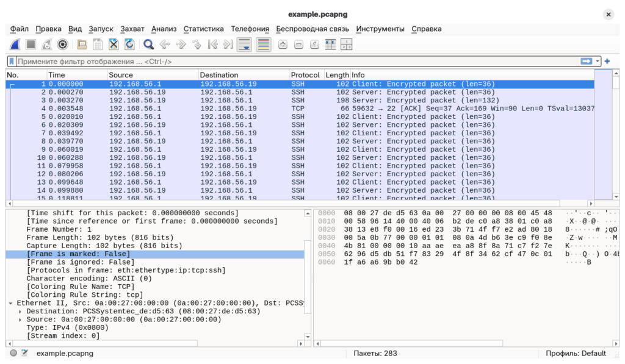The height and width of the screenshot is (364, 625).
Task: Go forward to next packet in history
Action: [181, 45]
